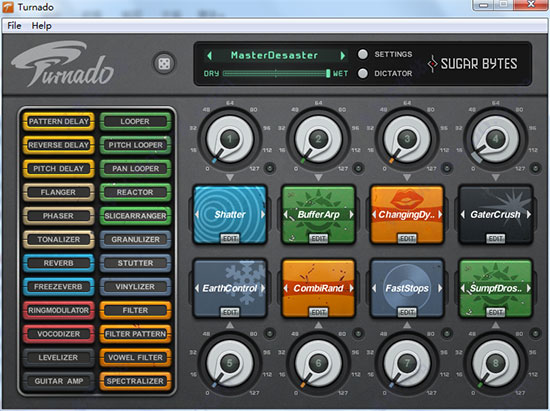
Task: Toggle small button above knob 6
Action: [x=358, y=333]
